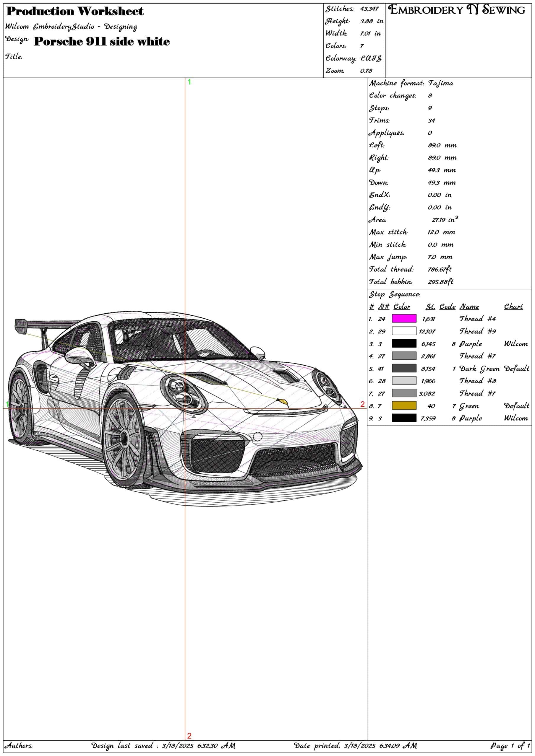Click the black swatch in stop row 3
The image size is (535, 756).
(x=404, y=343)
